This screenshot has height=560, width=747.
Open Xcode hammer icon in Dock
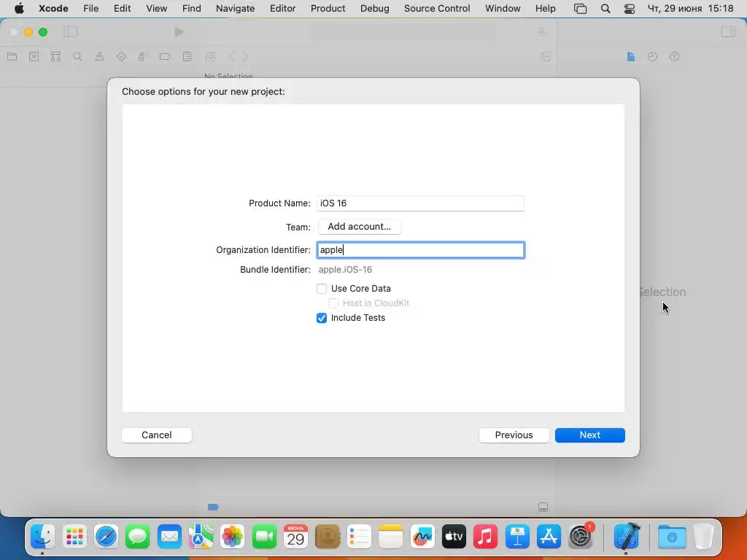(626, 537)
